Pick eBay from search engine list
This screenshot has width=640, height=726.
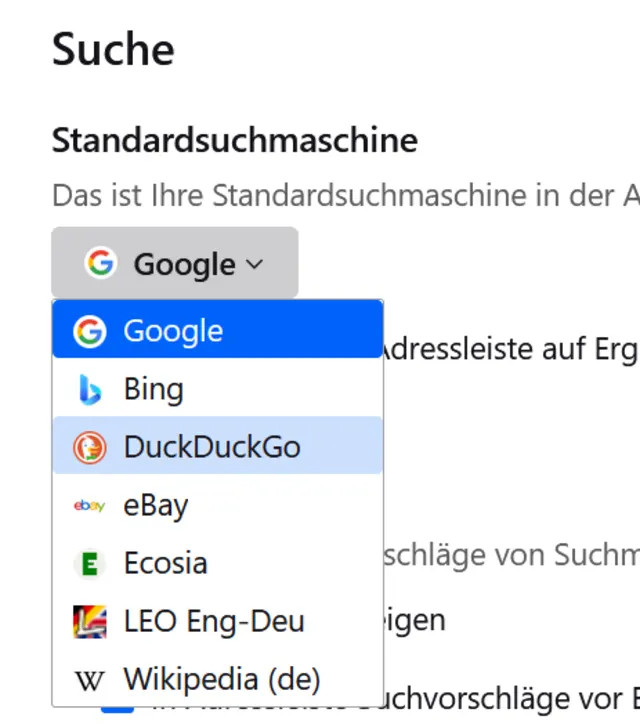click(155, 505)
